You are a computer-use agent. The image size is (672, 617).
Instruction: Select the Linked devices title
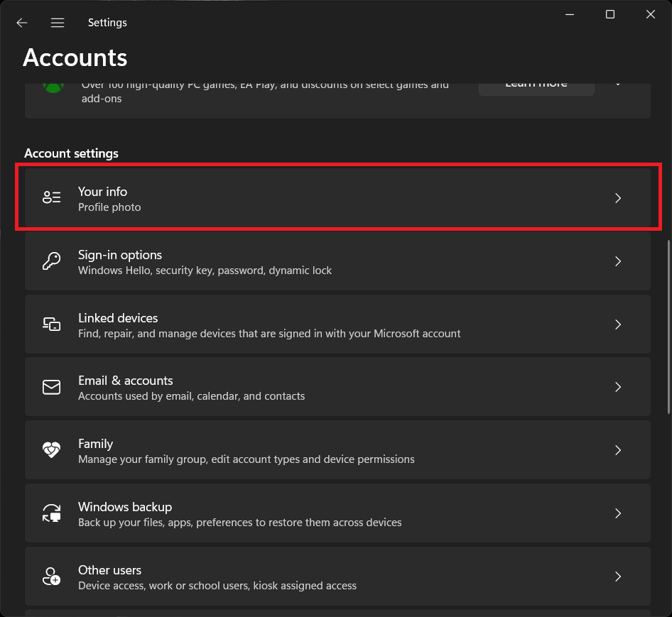click(118, 318)
